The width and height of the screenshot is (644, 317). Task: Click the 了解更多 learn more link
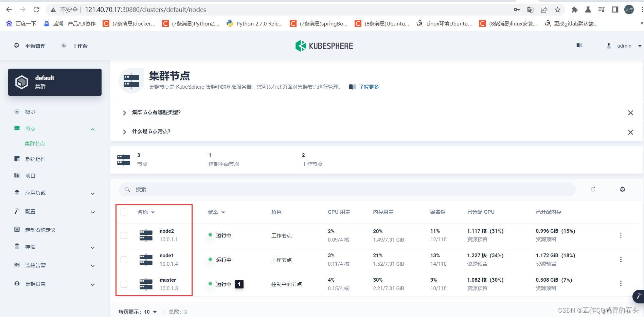369,87
